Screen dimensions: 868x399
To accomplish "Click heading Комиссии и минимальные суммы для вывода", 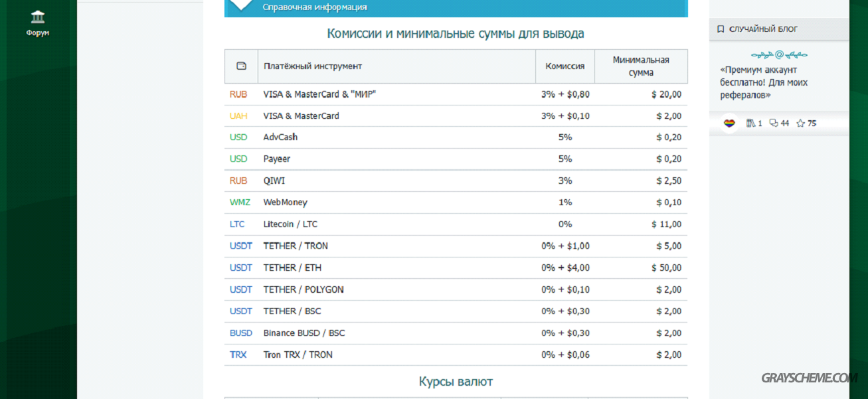I will pyautogui.click(x=456, y=33).
